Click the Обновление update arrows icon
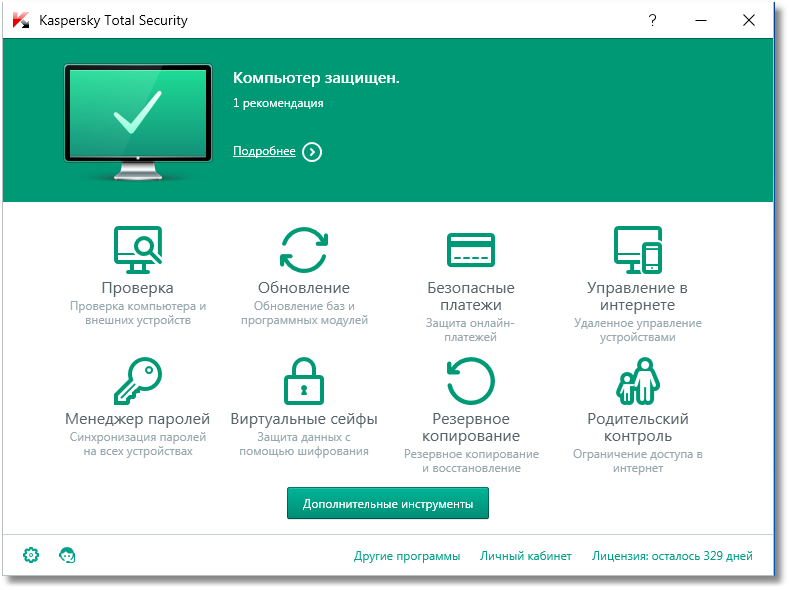Screen dimensions: 789x590 point(304,250)
